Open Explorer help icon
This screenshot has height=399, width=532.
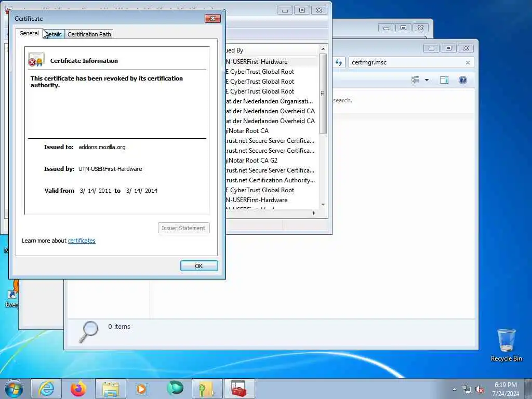pyautogui.click(x=462, y=80)
